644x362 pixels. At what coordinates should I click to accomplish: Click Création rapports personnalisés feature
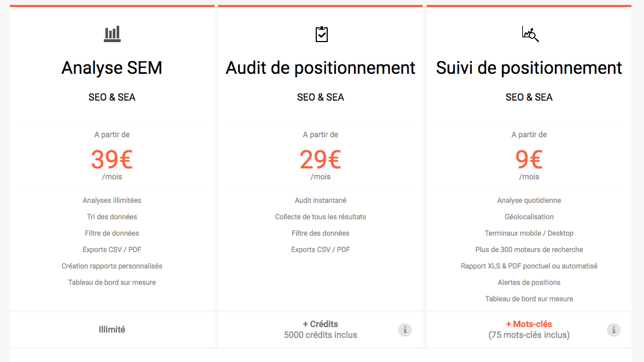tap(112, 266)
